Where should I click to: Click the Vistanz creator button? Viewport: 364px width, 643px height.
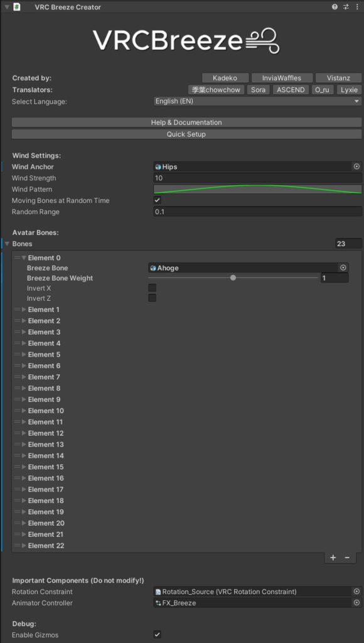tap(339, 78)
